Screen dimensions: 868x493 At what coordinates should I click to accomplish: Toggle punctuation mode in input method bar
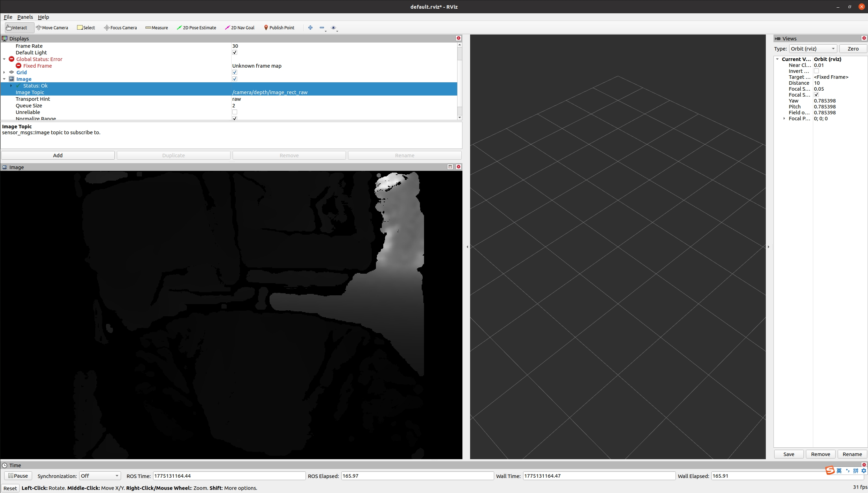tap(847, 471)
